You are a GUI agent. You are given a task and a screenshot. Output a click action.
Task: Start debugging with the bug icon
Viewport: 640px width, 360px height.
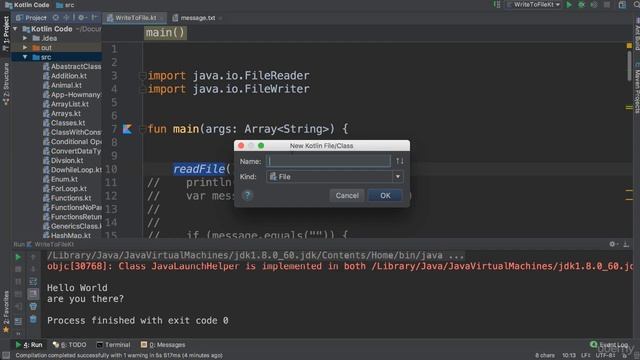coord(581,5)
